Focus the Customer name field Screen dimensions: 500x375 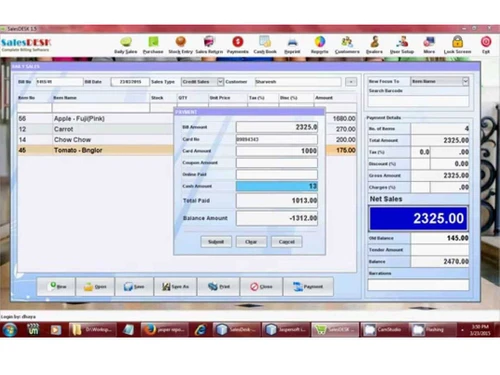click(298, 82)
